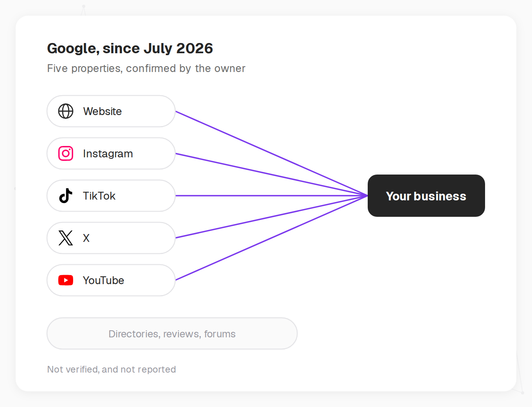The image size is (532, 407).
Task: Click the globe icon beside Website
Action: tap(66, 111)
